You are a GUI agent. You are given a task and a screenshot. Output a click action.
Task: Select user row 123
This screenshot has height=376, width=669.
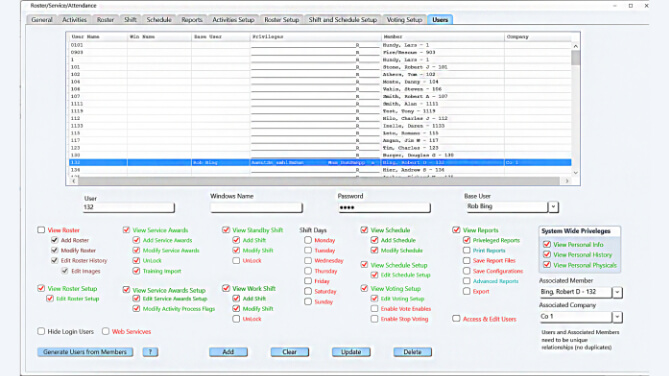[320, 148]
